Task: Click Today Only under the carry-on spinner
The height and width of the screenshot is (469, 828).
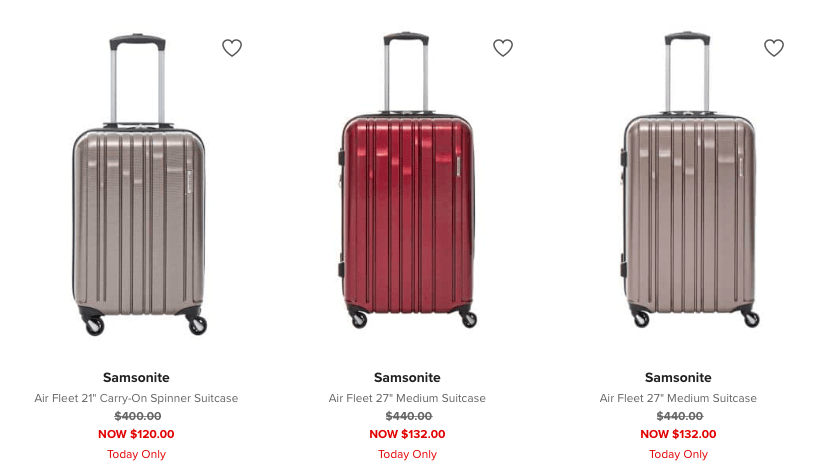Action: 136,454
